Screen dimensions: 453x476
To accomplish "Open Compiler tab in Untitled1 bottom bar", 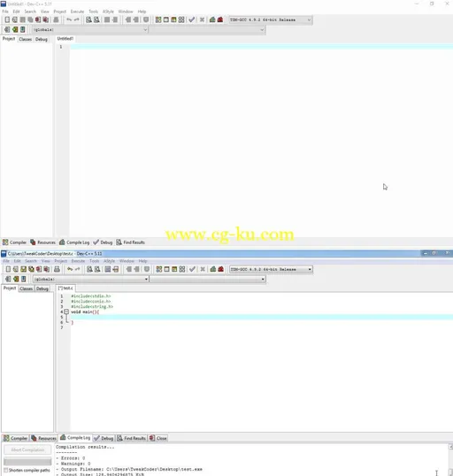I will [14, 242].
